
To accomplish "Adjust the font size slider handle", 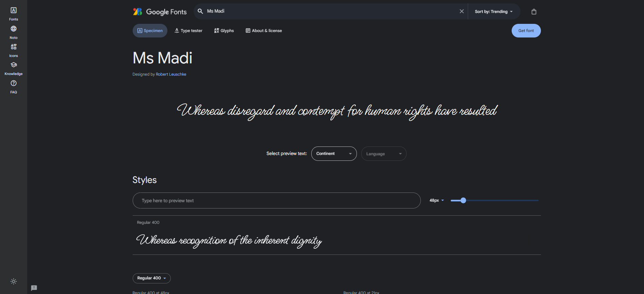I will click(x=463, y=200).
